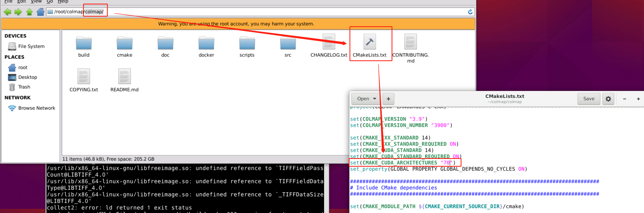Open the scripts folder
This screenshot has width=644, height=213.
(x=247, y=47)
